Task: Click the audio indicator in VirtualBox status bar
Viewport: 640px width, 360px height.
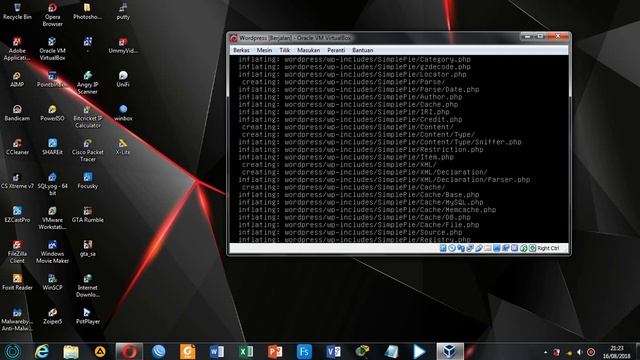Action: (x=461, y=248)
